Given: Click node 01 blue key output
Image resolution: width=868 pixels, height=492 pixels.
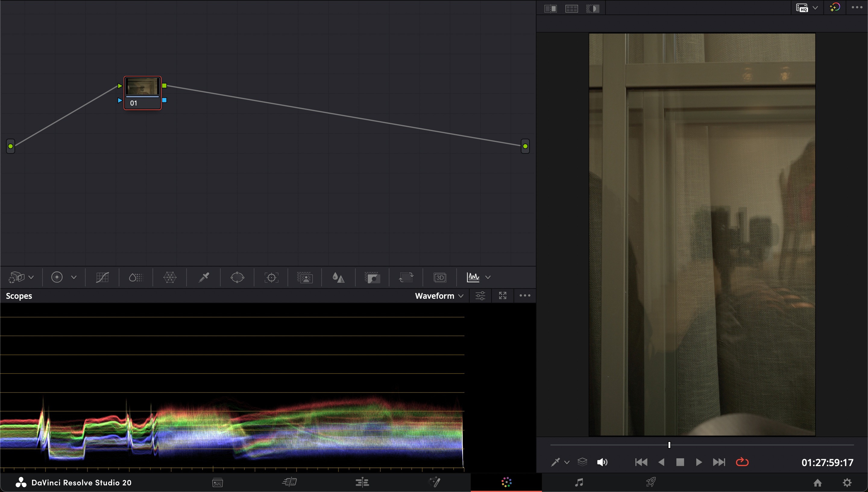Looking at the screenshot, I should tap(164, 100).
